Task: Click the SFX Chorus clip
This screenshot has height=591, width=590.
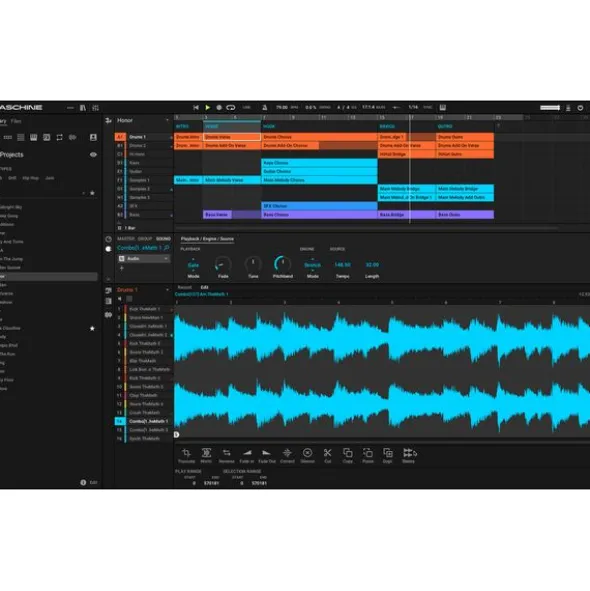Action: 319,206
